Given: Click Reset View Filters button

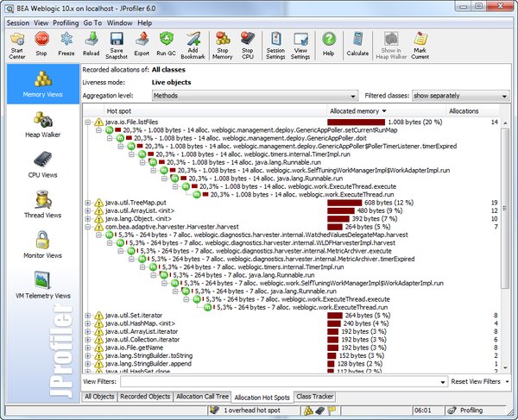Looking at the screenshot, I should 480,382.
